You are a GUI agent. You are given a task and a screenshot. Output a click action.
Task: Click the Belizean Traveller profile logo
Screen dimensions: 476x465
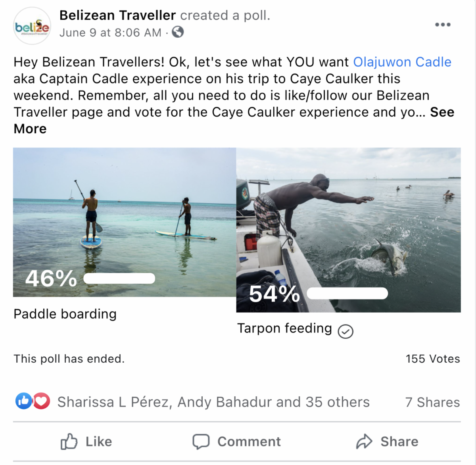[x=32, y=26]
